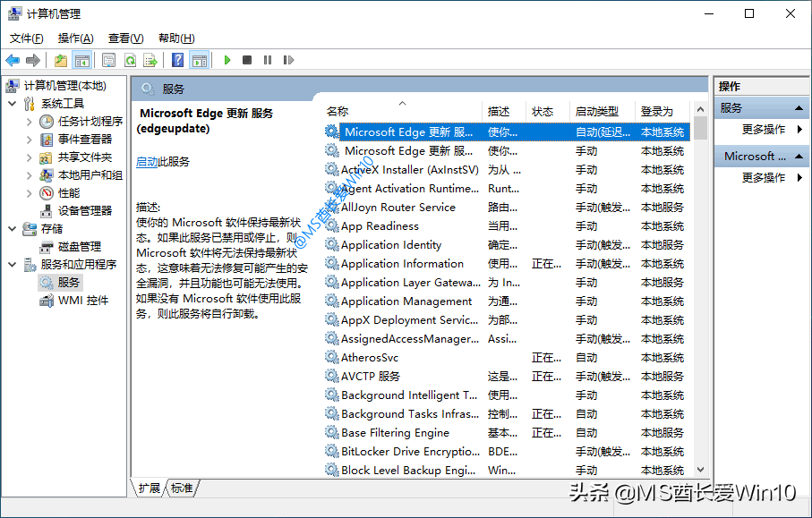Click the WMI 控件 icon

47,301
